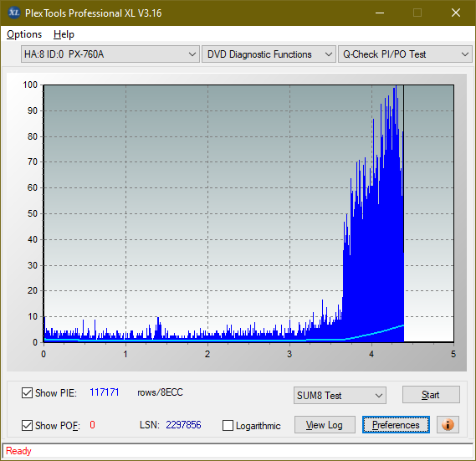476x461 pixels.
Task: Toggle the Show POF checkbox
Action: pos(27,425)
